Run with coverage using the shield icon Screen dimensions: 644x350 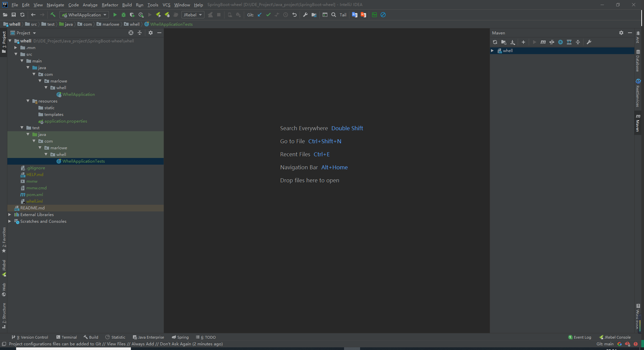click(132, 15)
